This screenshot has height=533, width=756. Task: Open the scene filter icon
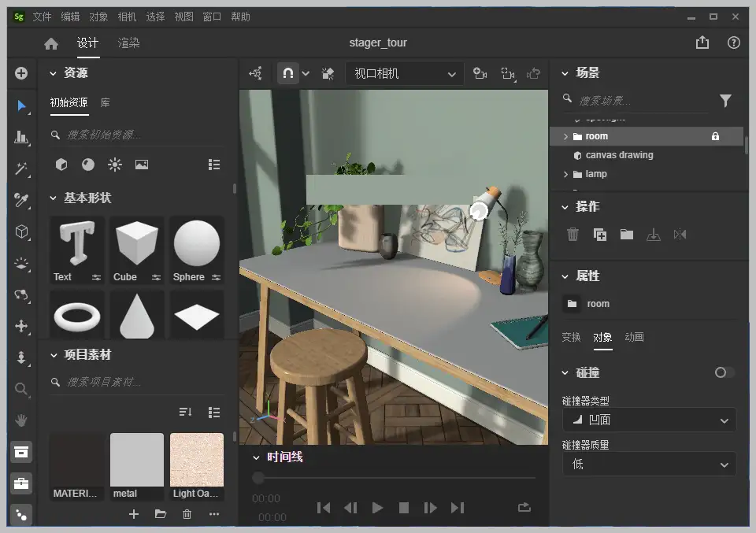point(724,101)
